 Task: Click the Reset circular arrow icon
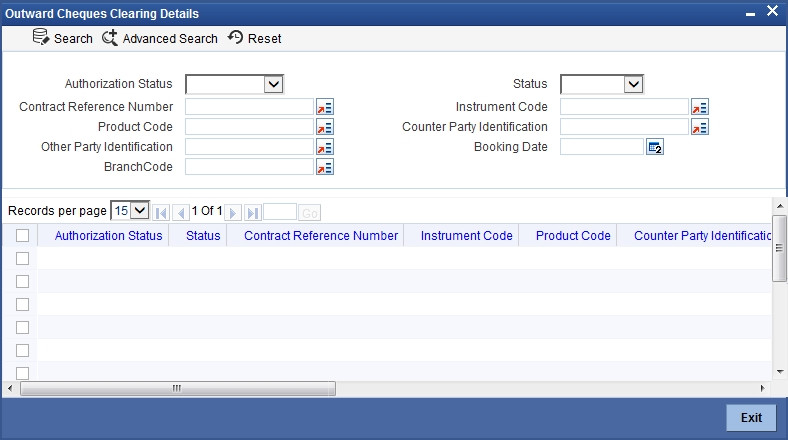235,37
